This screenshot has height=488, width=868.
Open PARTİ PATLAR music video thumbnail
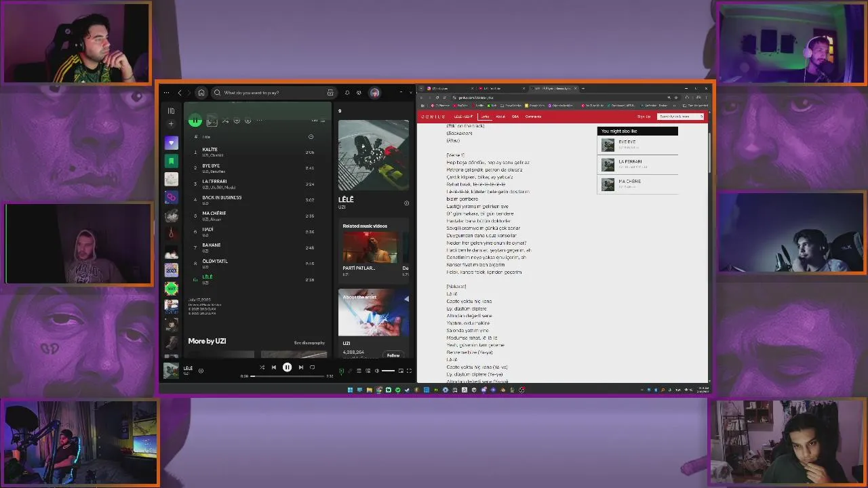[x=370, y=247]
